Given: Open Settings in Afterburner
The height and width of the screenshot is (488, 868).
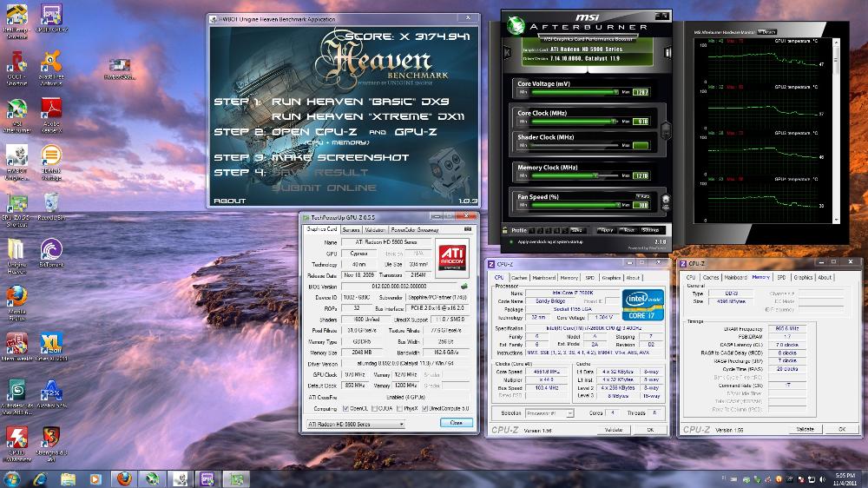Looking at the screenshot, I should point(650,230).
